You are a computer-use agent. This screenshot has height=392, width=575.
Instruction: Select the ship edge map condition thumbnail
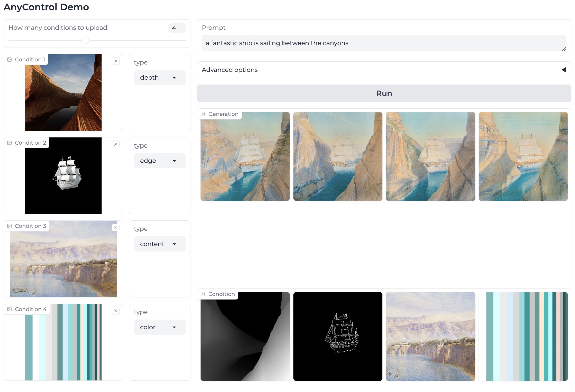coord(338,336)
